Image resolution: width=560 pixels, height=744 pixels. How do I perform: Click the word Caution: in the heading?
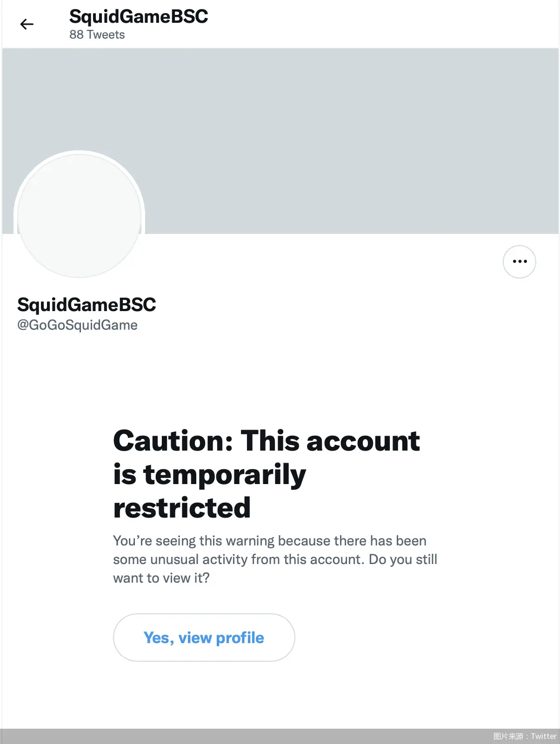click(173, 441)
